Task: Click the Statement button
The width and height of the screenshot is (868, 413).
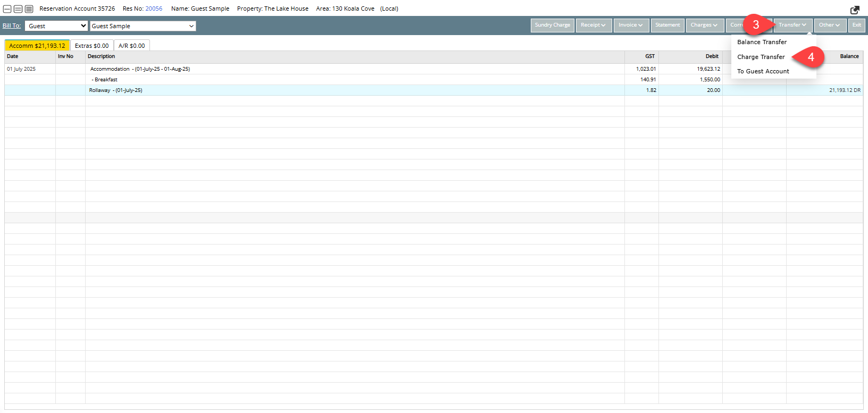Action: click(x=667, y=25)
